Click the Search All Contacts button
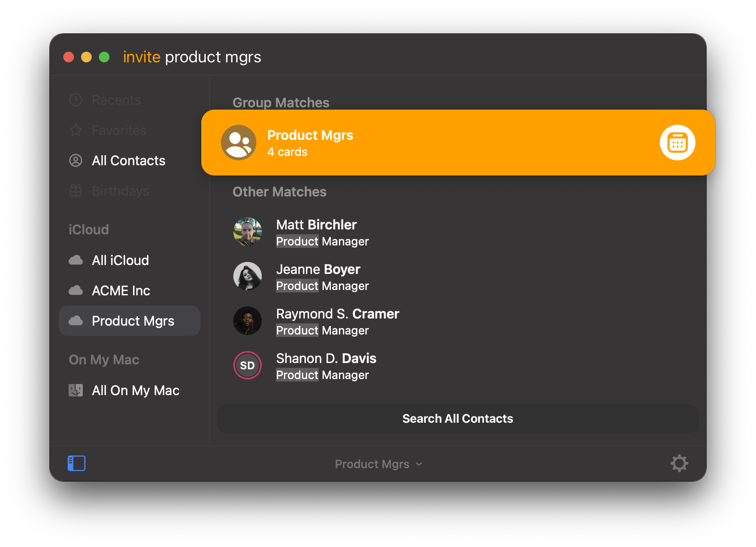 pyautogui.click(x=458, y=419)
